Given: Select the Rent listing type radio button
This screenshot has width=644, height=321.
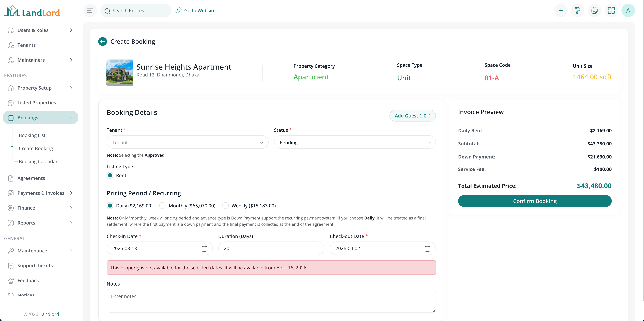Looking at the screenshot, I should 110,175.
